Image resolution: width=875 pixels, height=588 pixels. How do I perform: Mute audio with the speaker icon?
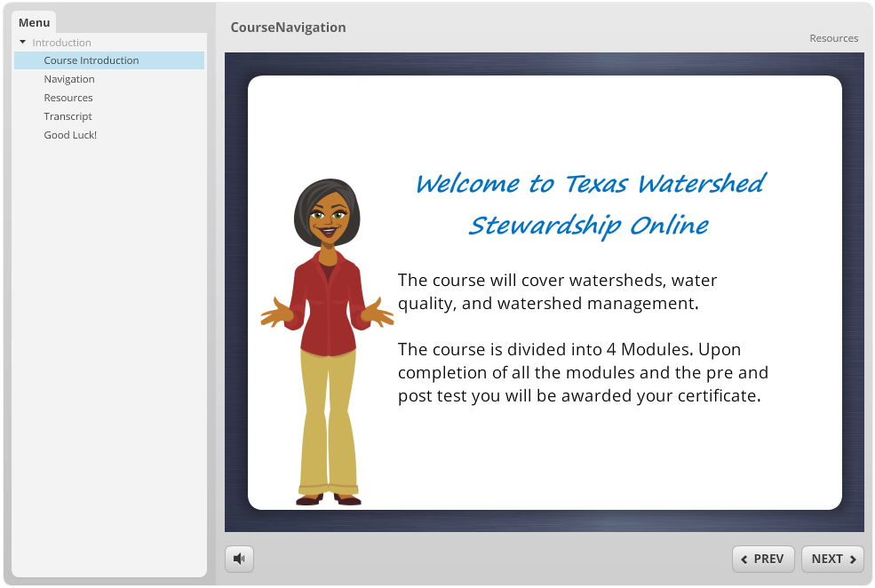(x=239, y=559)
